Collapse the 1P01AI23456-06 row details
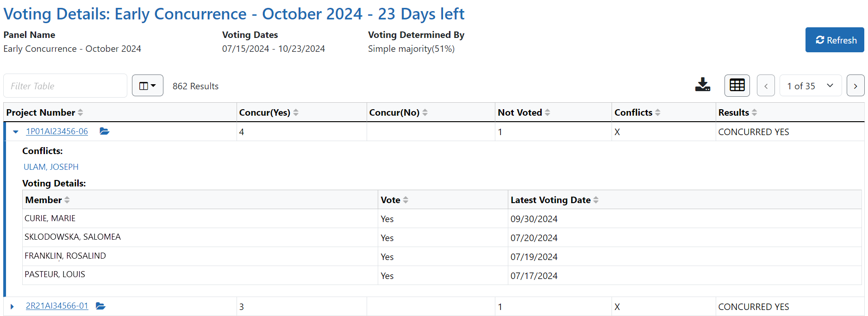 coord(16,132)
